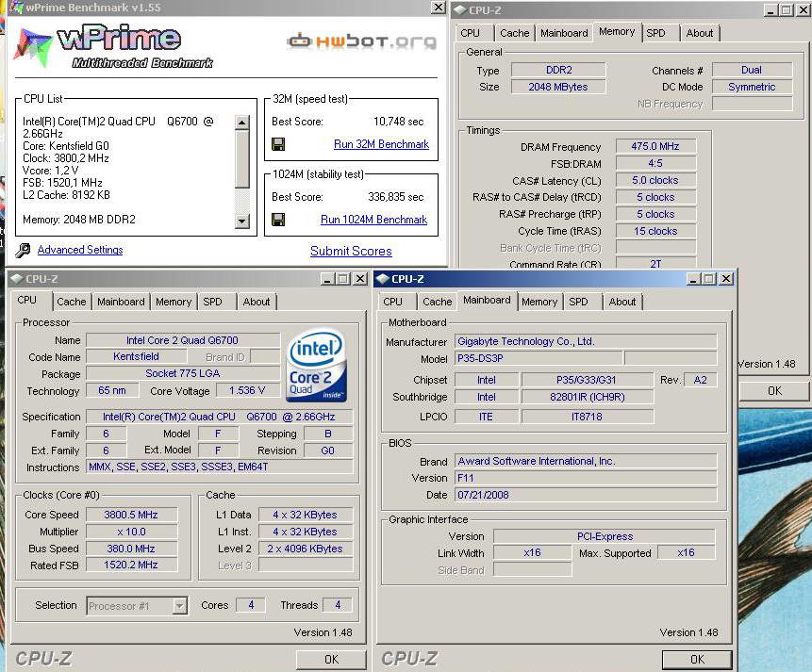Click the Rated FSB 1520.2 MHz value
This screenshot has height=672, width=812.
point(131,565)
